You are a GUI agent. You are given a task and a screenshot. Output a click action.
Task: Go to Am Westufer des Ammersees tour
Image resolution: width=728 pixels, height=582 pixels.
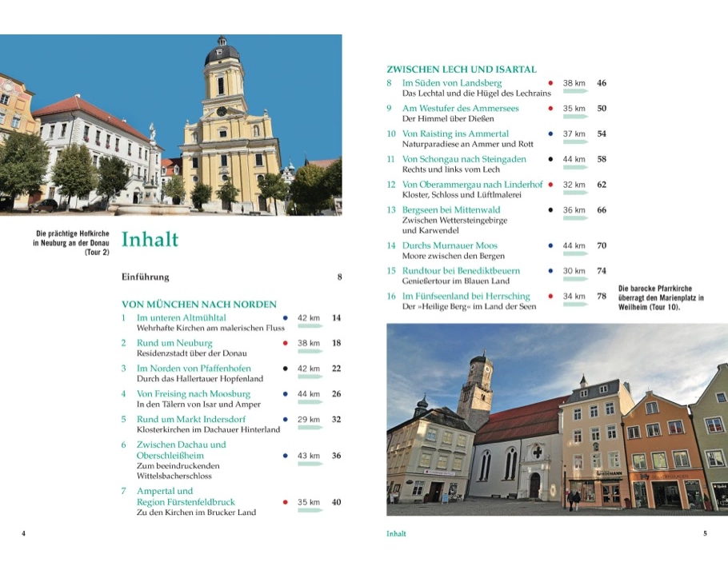(460, 108)
